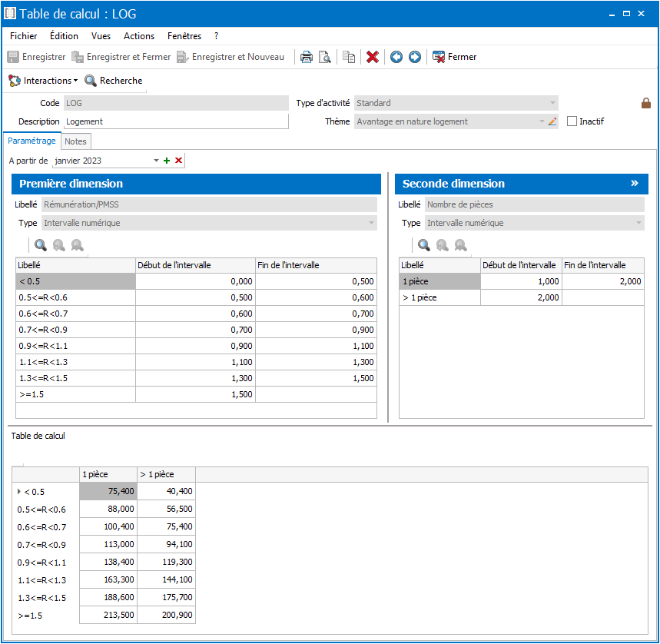
Task: Click the small red X remove period icon
Action: 178,161
